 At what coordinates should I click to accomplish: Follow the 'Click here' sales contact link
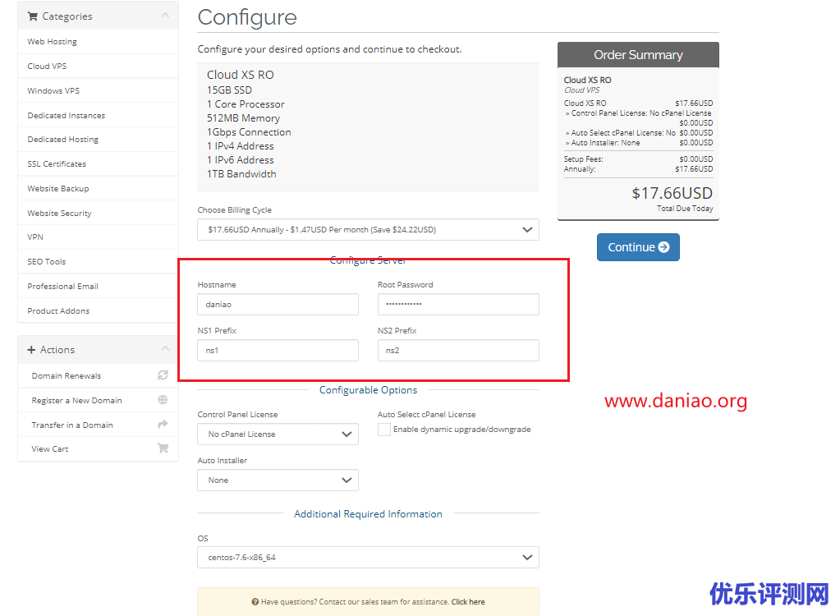click(468, 602)
